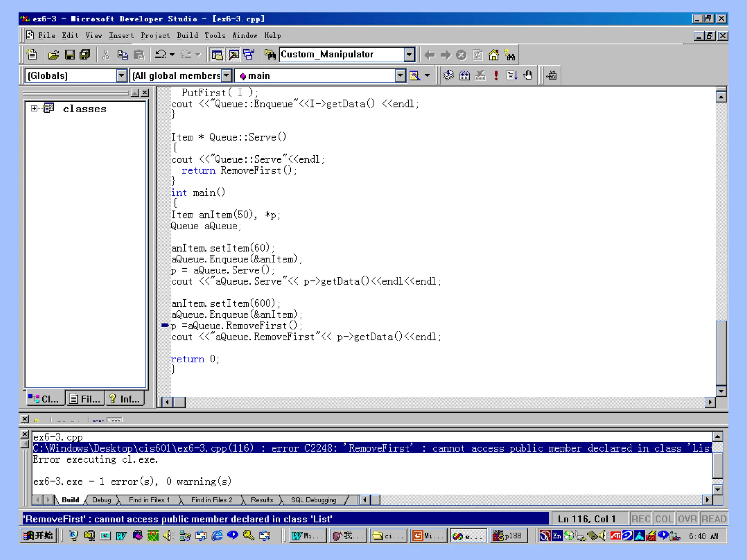
Task: Click the Start (开始) button on taskbar
Action: pyautogui.click(x=38, y=535)
